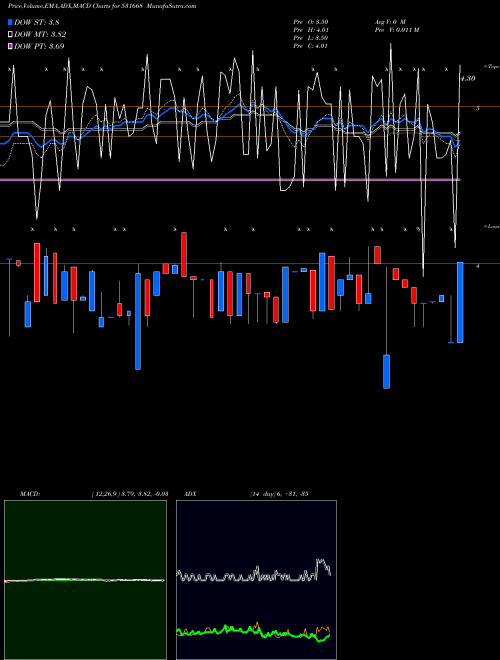Click the white DOW MT legend swatch

(10, 34)
